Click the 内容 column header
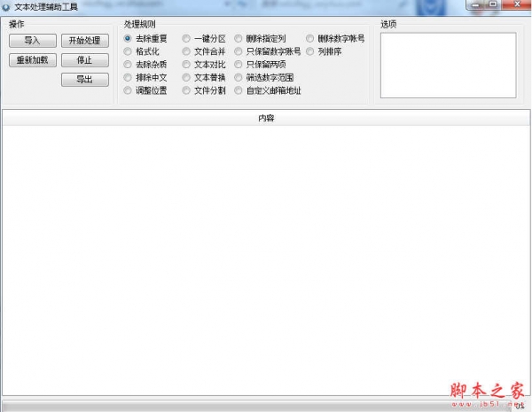Viewport: 532px width, 412px height. click(x=266, y=118)
